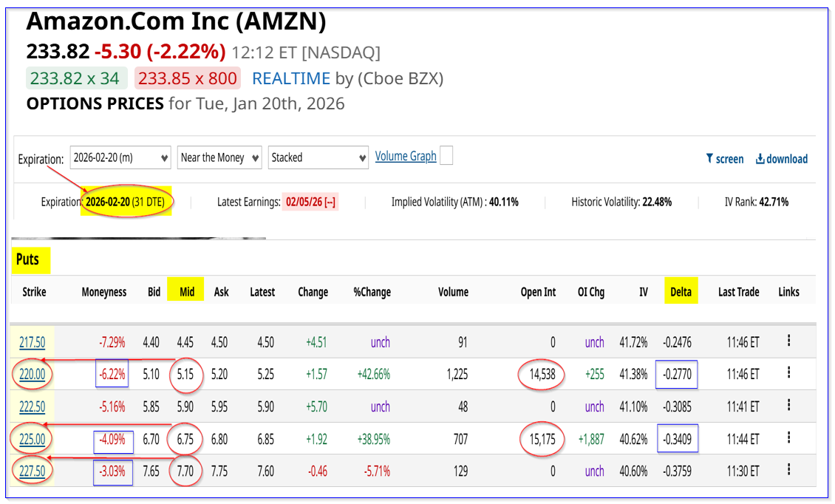This screenshot has width=835, height=504.
Task: Open the links menu for the 217.50 strike
Action: pos(788,341)
